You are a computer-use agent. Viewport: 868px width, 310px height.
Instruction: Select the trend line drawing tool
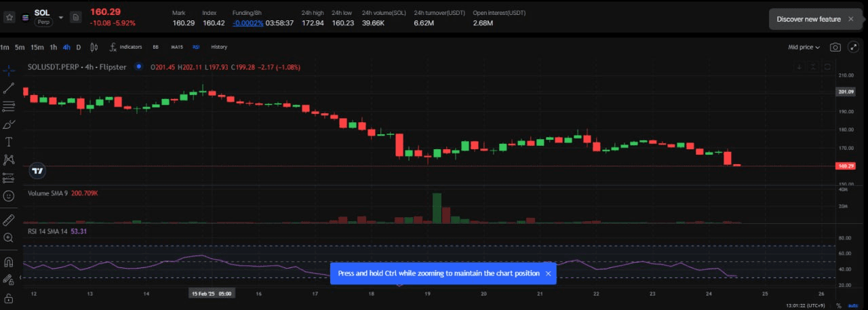pos(9,88)
